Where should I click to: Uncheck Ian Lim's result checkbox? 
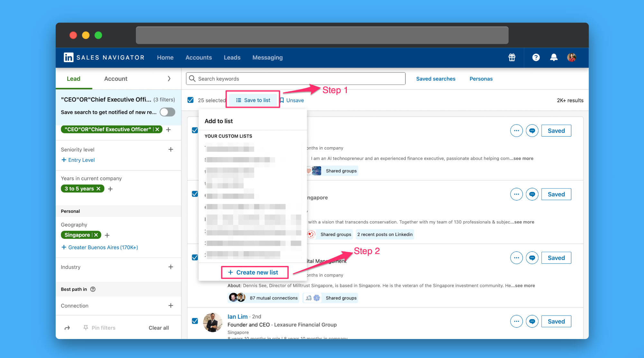pos(195,321)
